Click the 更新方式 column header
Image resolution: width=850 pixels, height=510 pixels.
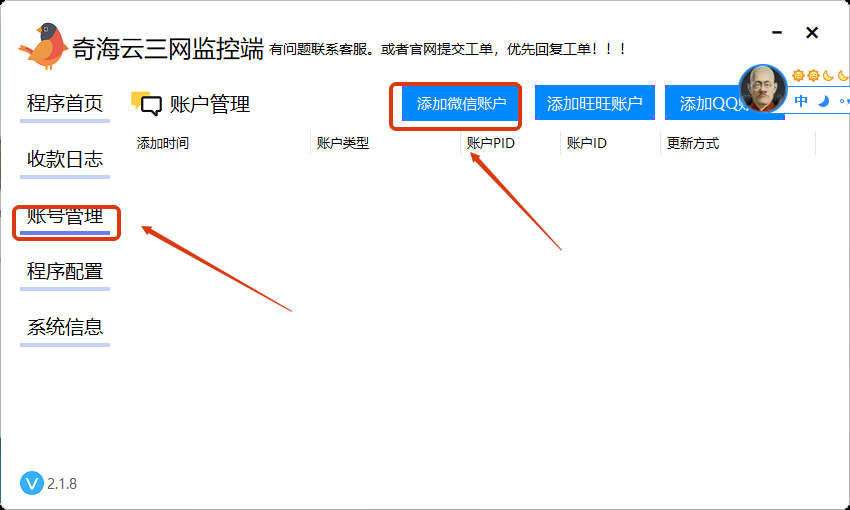(x=693, y=143)
